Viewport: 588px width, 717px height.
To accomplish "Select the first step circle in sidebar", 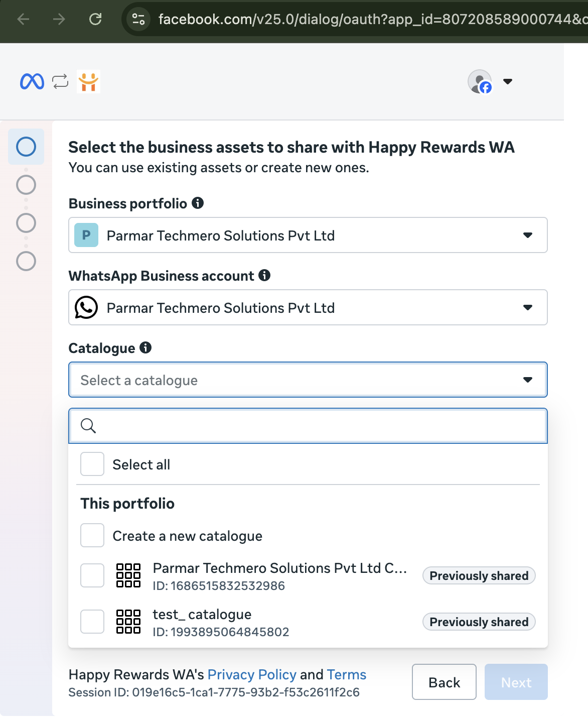I will click(x=26, y=147).
